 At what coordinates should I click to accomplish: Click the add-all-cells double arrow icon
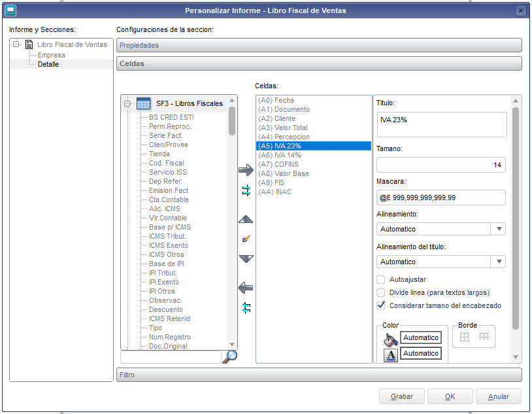click(x=246, y=190)
